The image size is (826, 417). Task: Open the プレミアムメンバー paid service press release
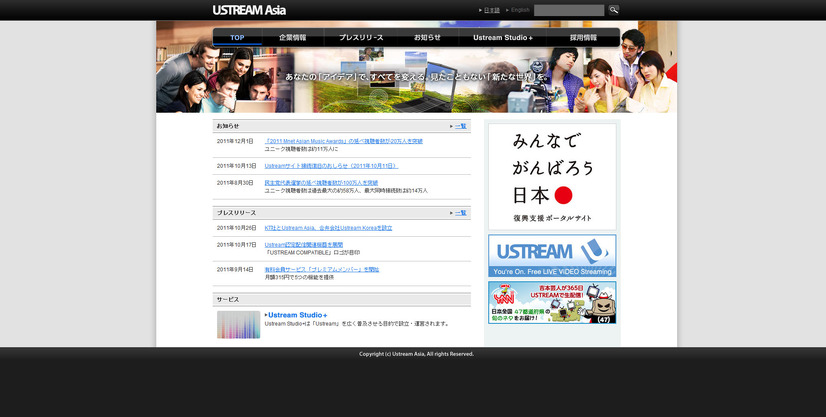point(322,270)
